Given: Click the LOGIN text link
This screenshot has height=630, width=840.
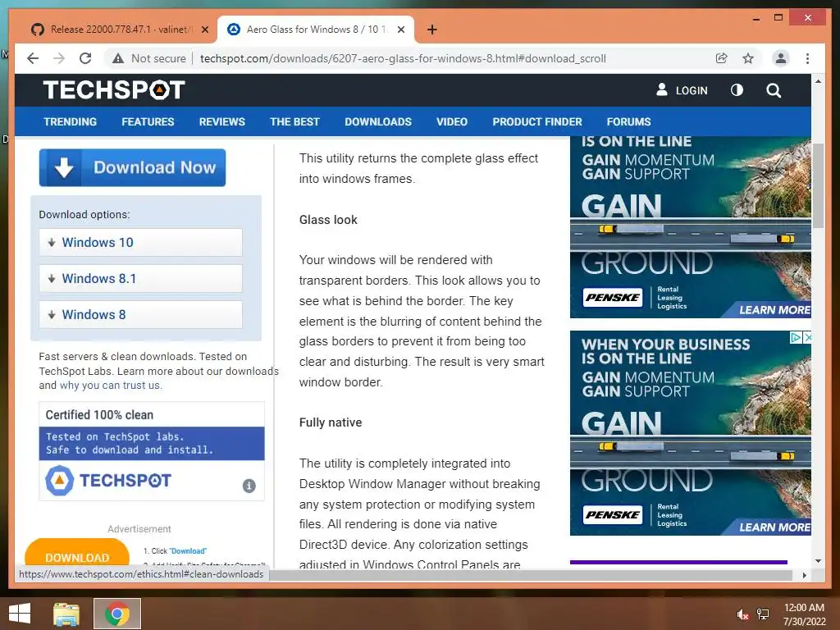Looking at the screenshot, I should click(x=692, y=90).
